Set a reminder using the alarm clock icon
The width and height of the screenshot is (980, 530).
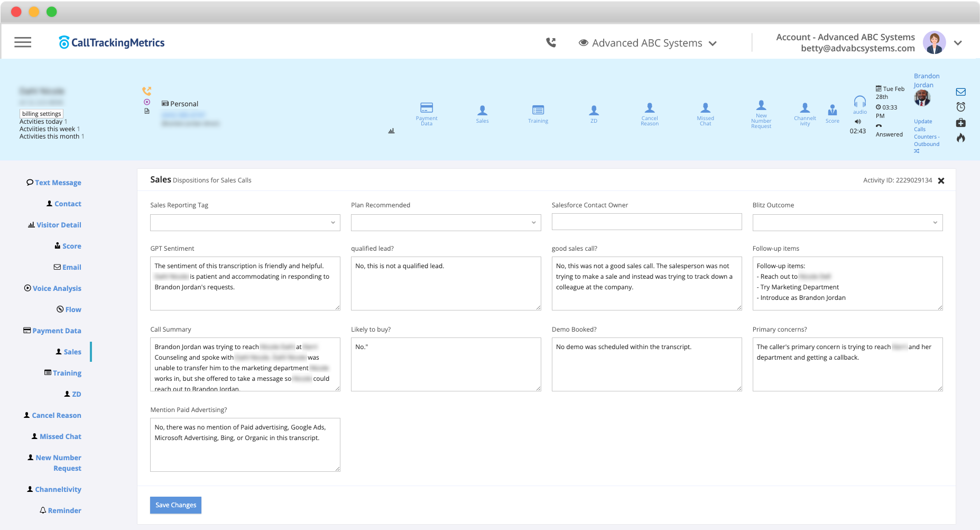961,107
